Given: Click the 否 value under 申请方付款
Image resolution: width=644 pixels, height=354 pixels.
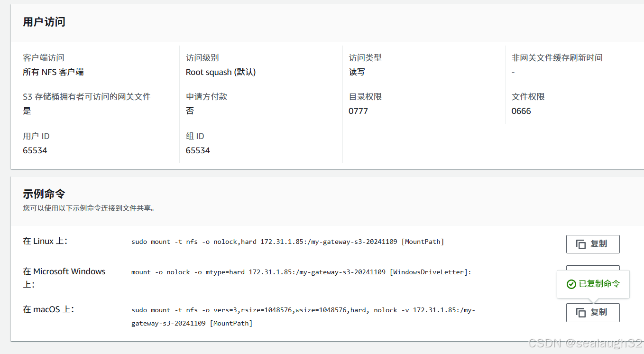Looking at the screenshot, I should pos(190,111).
